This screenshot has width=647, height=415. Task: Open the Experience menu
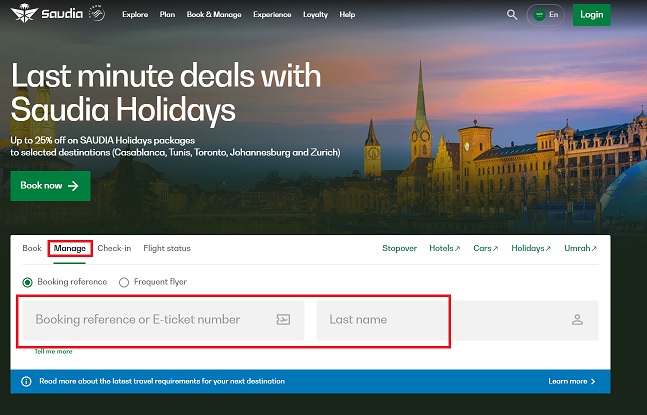point(272,14)
